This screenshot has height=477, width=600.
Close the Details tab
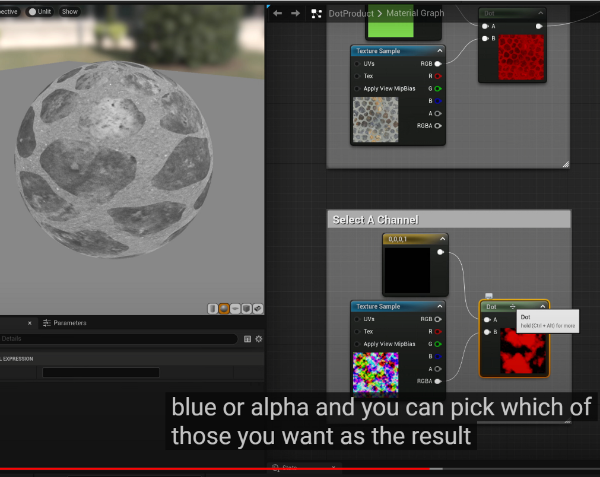tap(29, 323)
